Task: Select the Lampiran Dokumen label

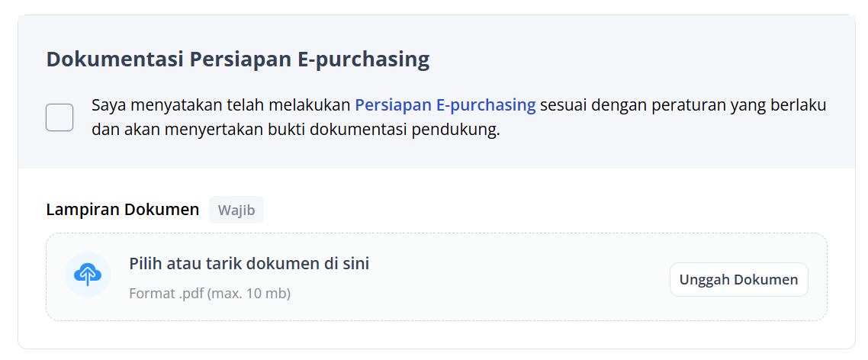Action: tap(122, 210)
